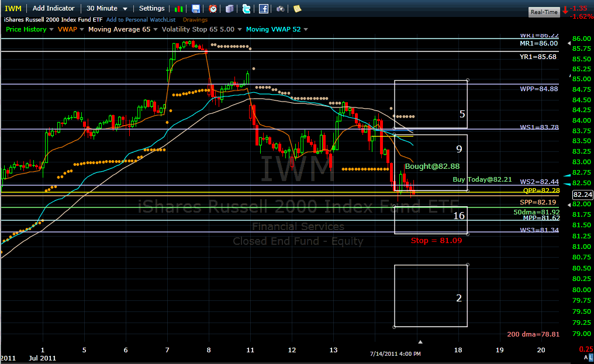The height and width of the screenshot is (364, 594).
Task: Click the current price 82.24 box
Action: (582, 195)
